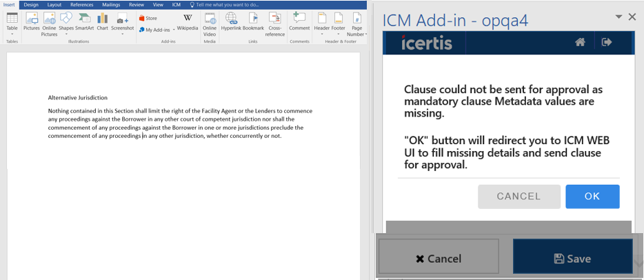644x280 pixels.
Task: Expand the Screenshot dropdown
Action: (x=123, y=34)
